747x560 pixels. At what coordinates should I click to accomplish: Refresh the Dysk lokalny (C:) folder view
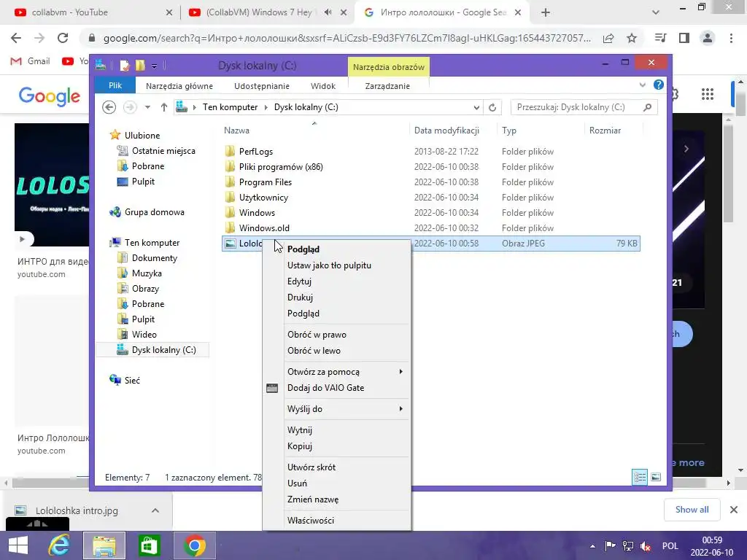pyautogui.click(x=492, y=108)
